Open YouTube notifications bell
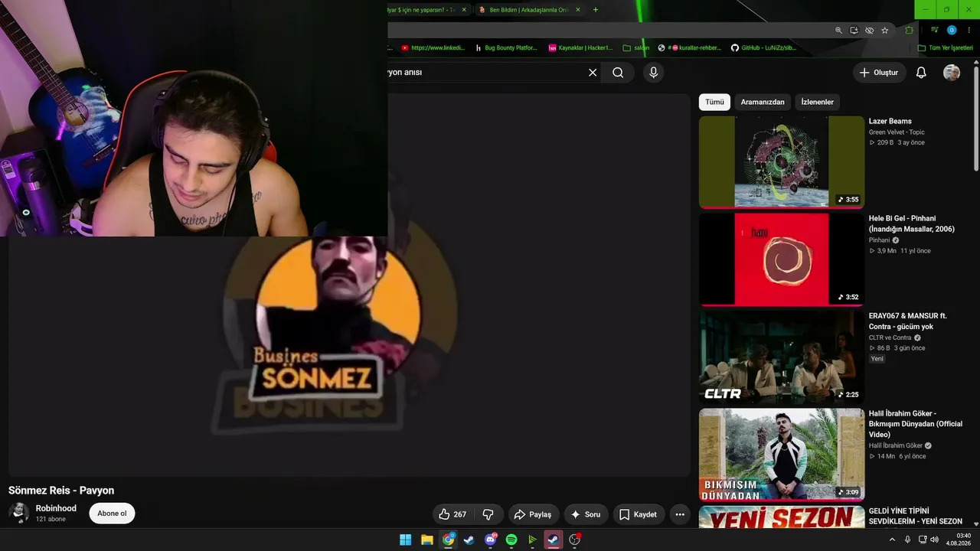980x551 pixels. pos(921,73)
